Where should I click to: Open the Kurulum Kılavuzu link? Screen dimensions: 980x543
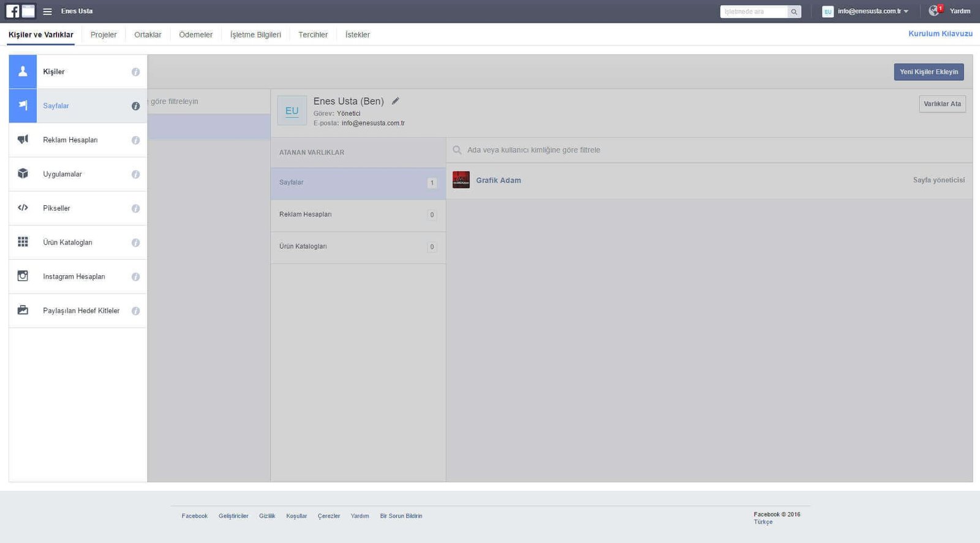coord(940,34)
